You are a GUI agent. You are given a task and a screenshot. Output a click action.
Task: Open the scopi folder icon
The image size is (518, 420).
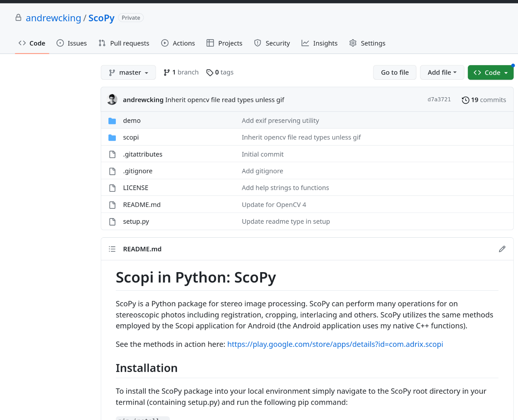click(x=112, y=137)
